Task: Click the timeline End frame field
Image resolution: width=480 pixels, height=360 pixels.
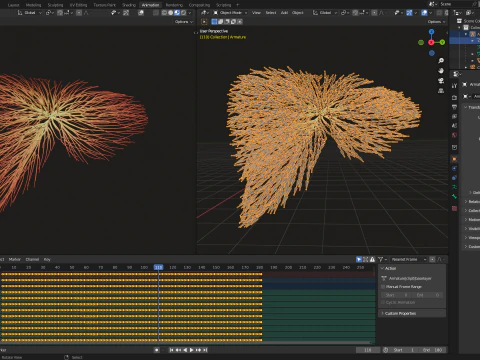Action: point(433,350)
